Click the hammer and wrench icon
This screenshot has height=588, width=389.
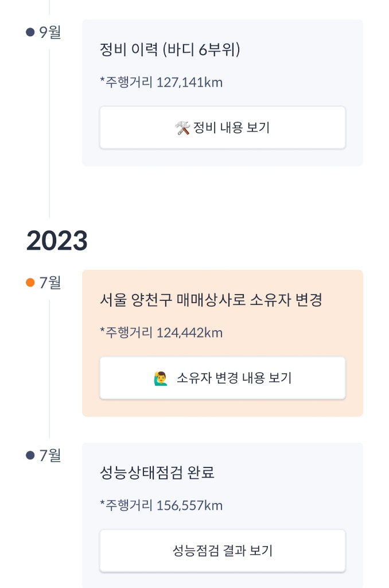click(x=182, y=127)
